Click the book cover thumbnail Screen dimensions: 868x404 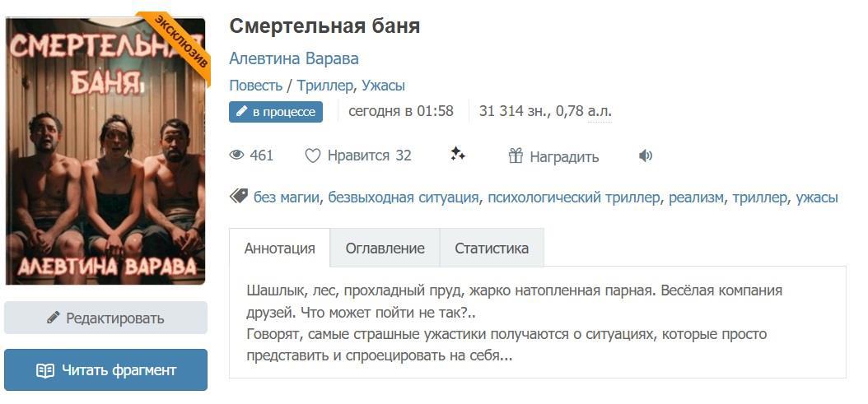105,151
